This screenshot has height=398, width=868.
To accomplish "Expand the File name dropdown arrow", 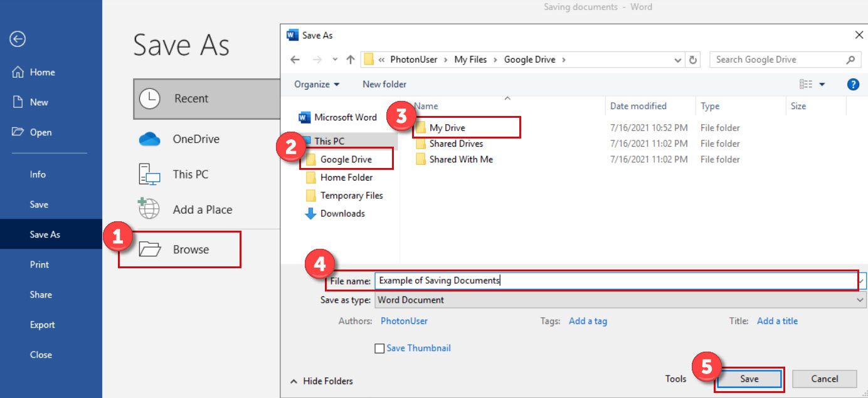I will coord(862,281).
